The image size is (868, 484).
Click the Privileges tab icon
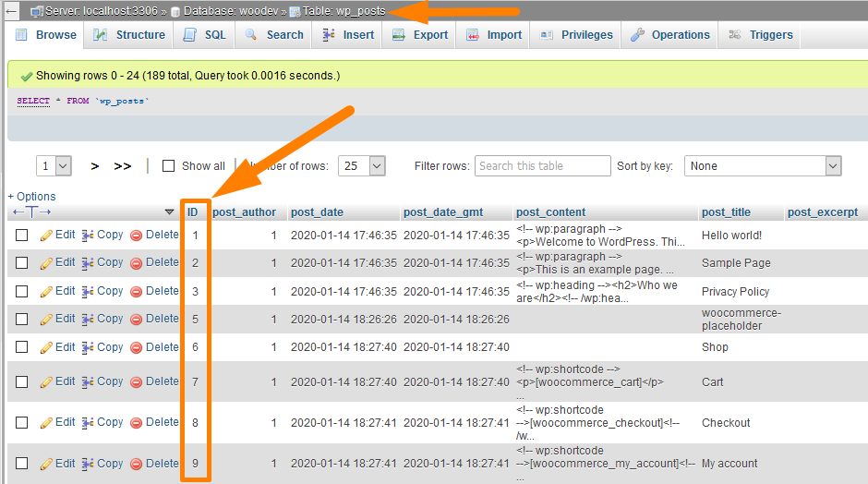545,35
